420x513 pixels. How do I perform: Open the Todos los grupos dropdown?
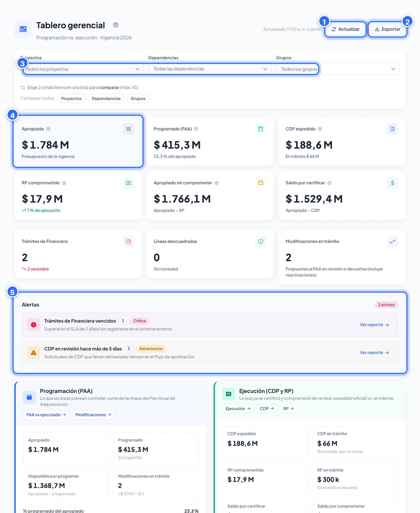[x=338, y=69]
